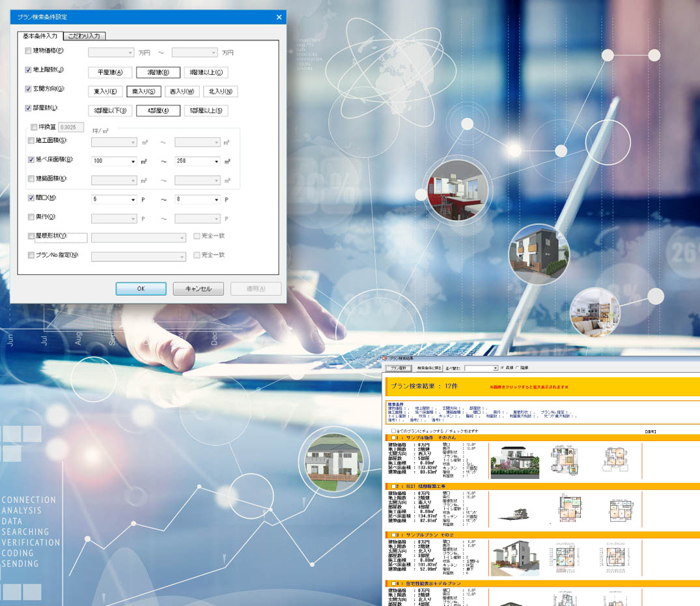Open the 並べ替え sort dropdown
Viewport: 700px width, 606px height.
pyautogui.click(x=481, y=368)
